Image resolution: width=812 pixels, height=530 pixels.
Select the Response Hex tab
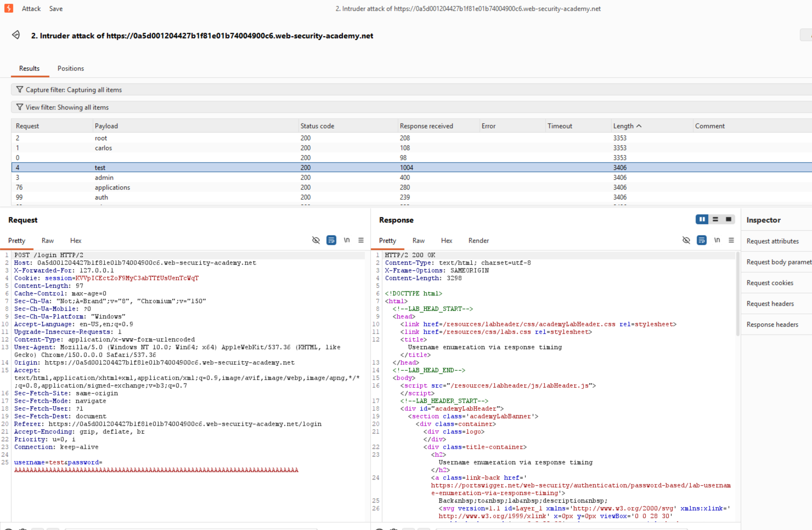point(447,241)
